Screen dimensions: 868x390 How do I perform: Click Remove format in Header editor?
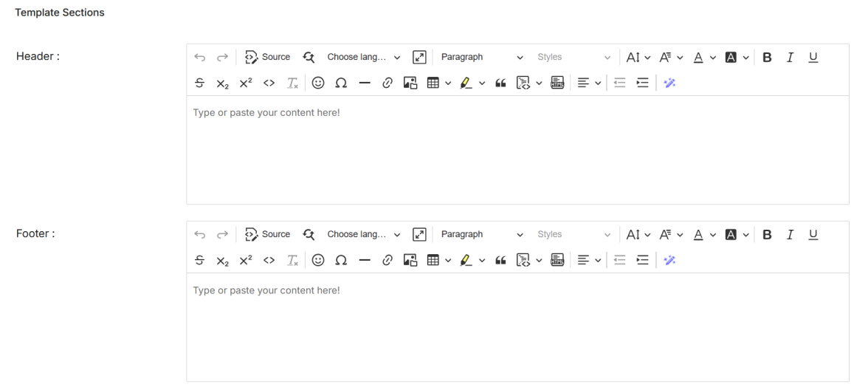(292, 83)
